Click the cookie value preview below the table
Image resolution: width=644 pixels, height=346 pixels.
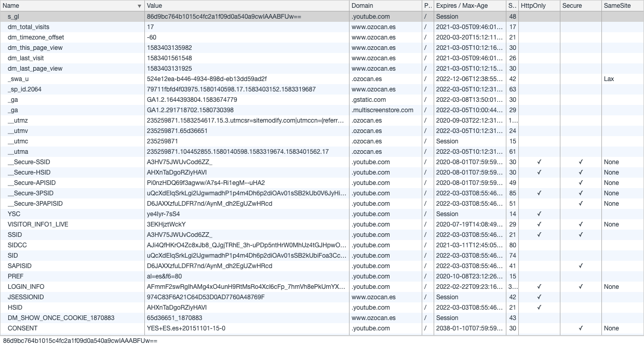(80, 341)
